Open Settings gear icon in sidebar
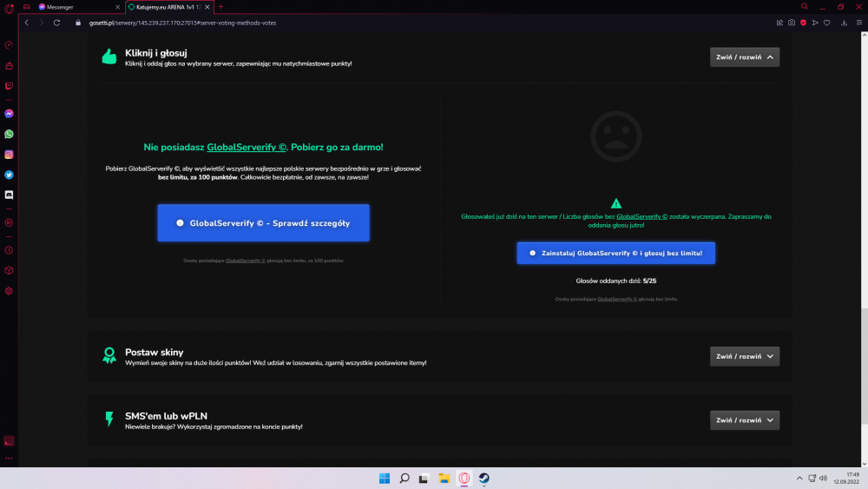868x489 pixels. point(9,291)
